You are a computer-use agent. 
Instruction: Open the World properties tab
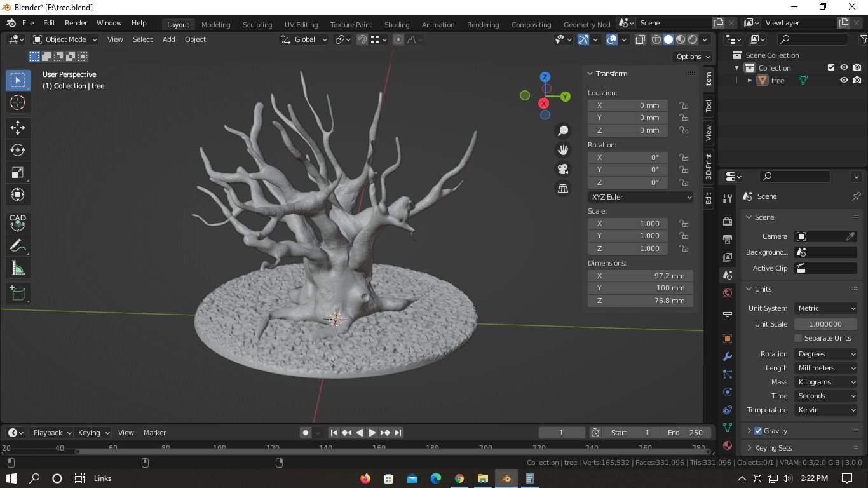point(728,293)
